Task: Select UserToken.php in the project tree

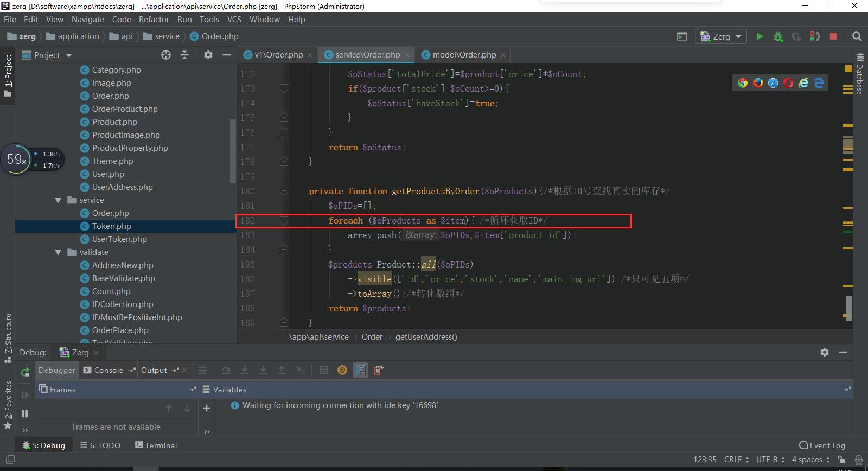Action: (x=119, y=239)
